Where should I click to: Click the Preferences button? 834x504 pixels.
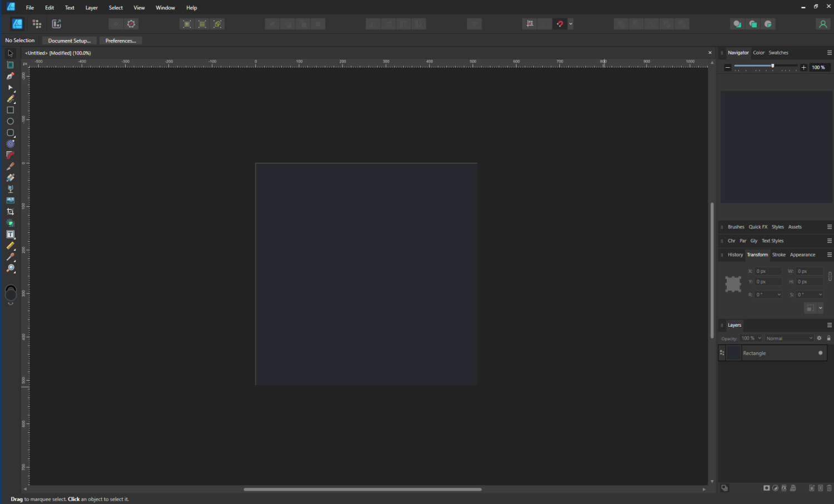coord(121,40)
